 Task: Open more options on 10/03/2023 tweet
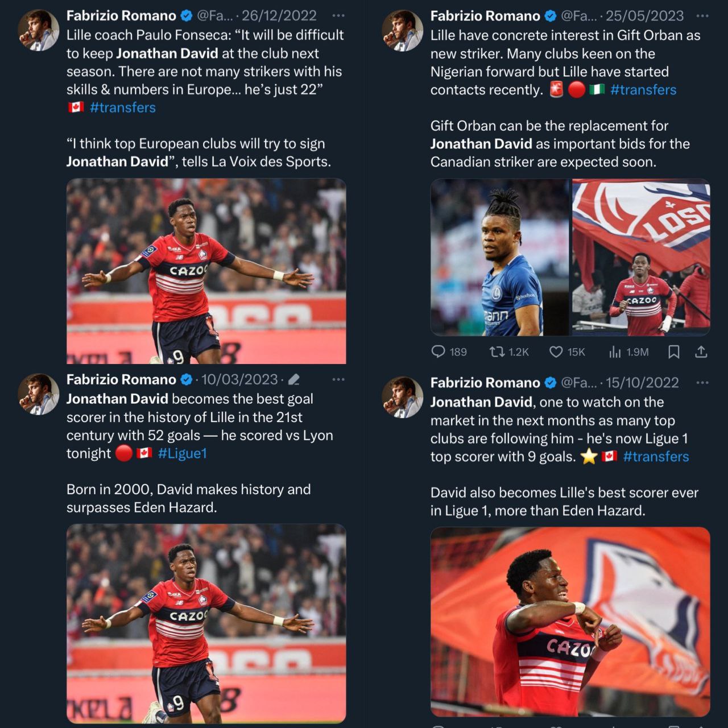tap(338, 379)
